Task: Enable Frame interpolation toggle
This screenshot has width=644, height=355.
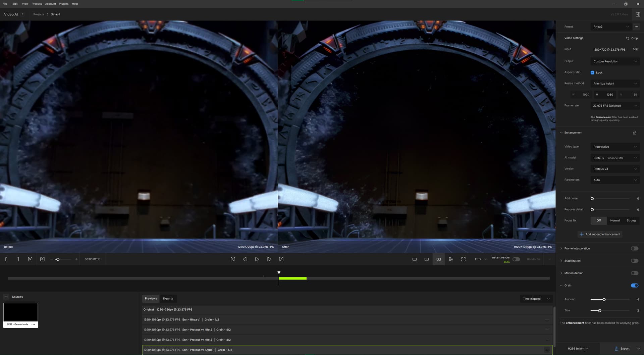Action: tap(634, 249)
